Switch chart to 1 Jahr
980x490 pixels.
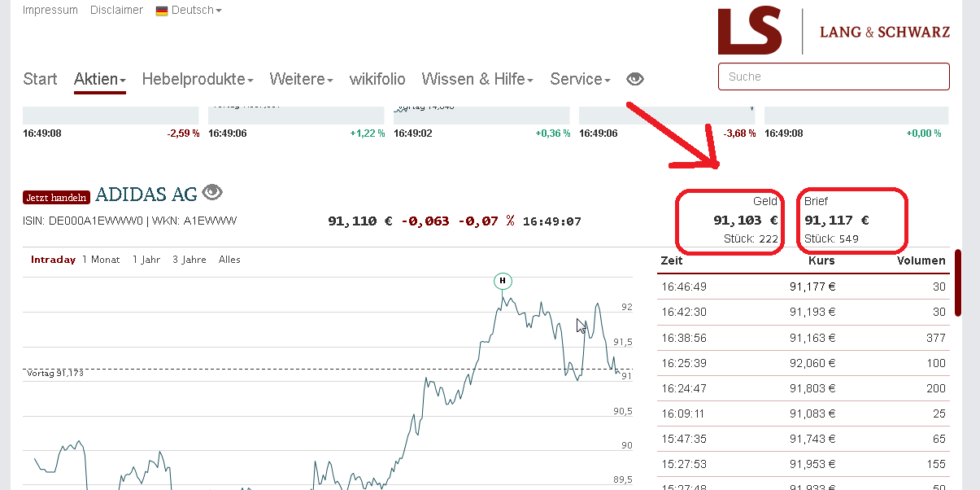pyautogui.click(x=146, y=260)
